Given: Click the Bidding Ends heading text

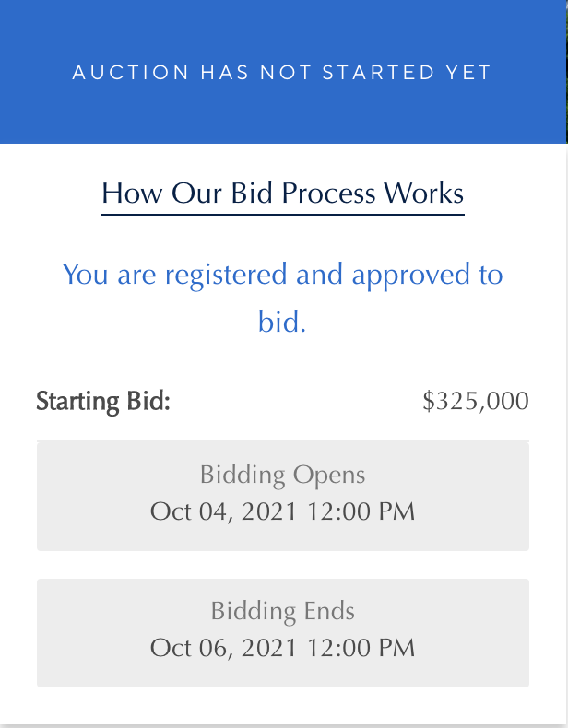Looking at the screenshot, I should click(283, 611).
